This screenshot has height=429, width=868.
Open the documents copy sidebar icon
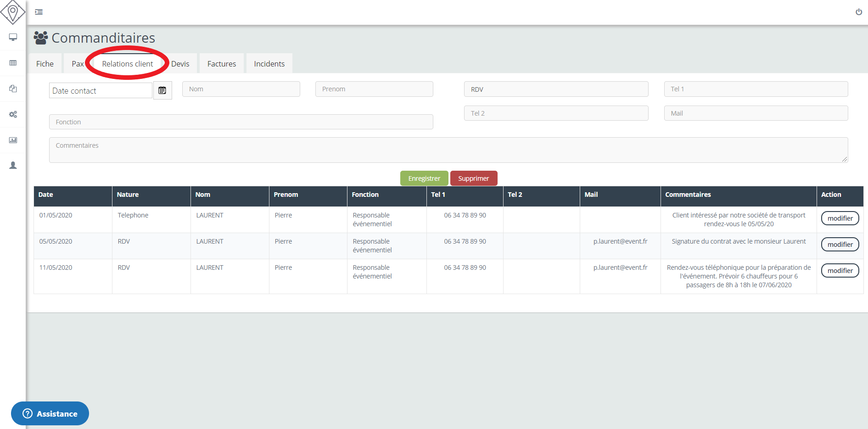point(13,89)
